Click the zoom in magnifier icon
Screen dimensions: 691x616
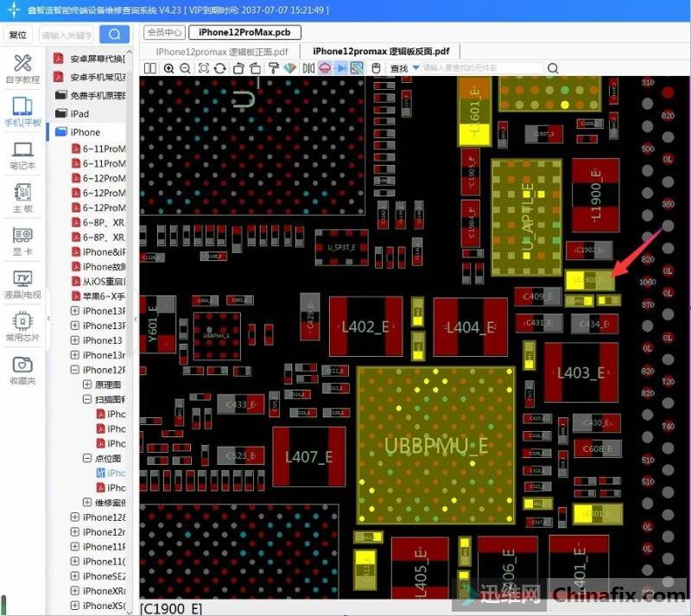(168, 68)
